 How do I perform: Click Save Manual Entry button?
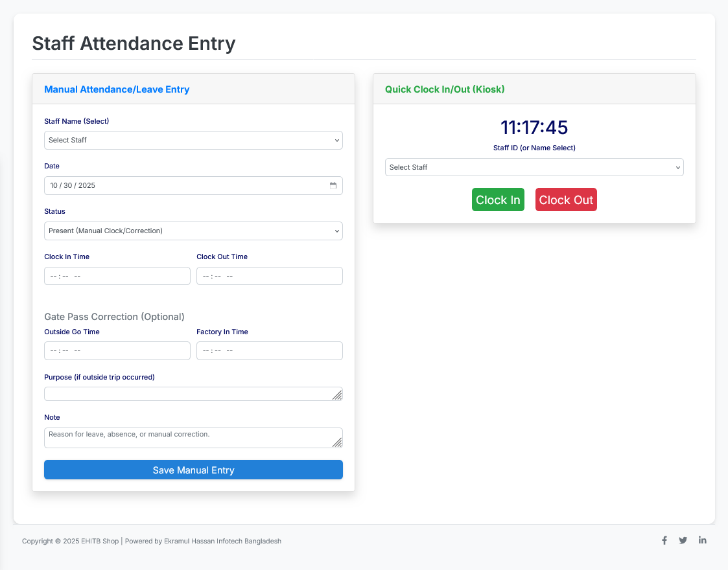193,470
